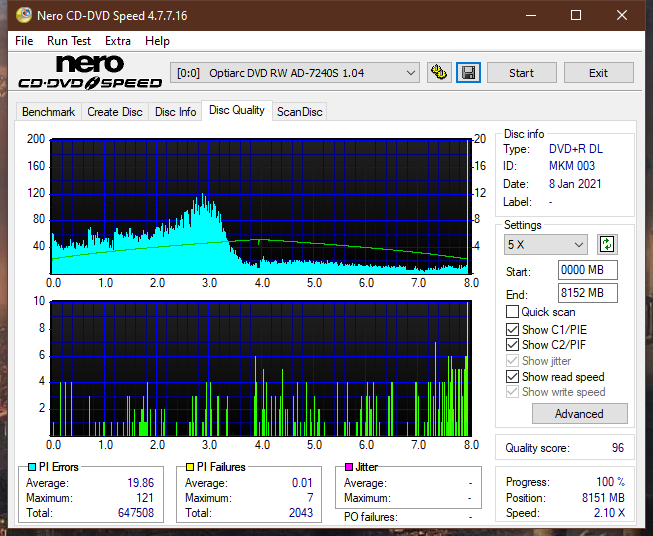The width and height of the screenshot is (653, 536).
Task: Click the disc drive options icon
Action: coord(438,73)
